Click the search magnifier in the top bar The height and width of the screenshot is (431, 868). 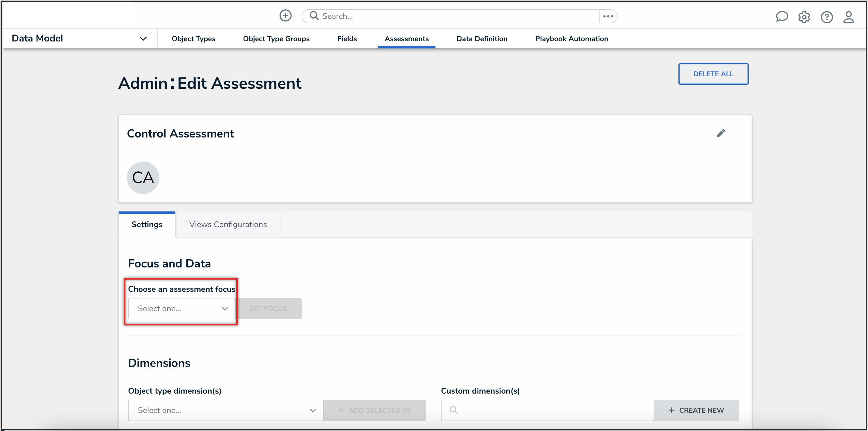click(314, 15)
